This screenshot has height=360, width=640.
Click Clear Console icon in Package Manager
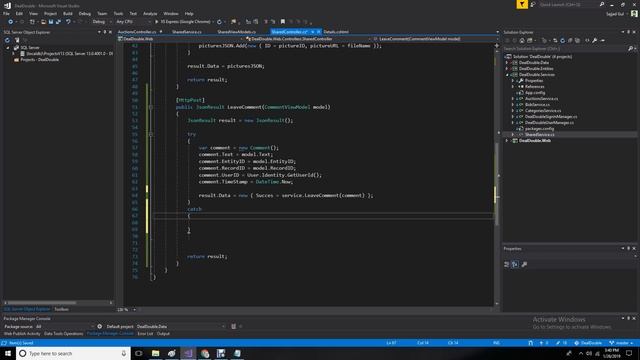pos(233,327)
